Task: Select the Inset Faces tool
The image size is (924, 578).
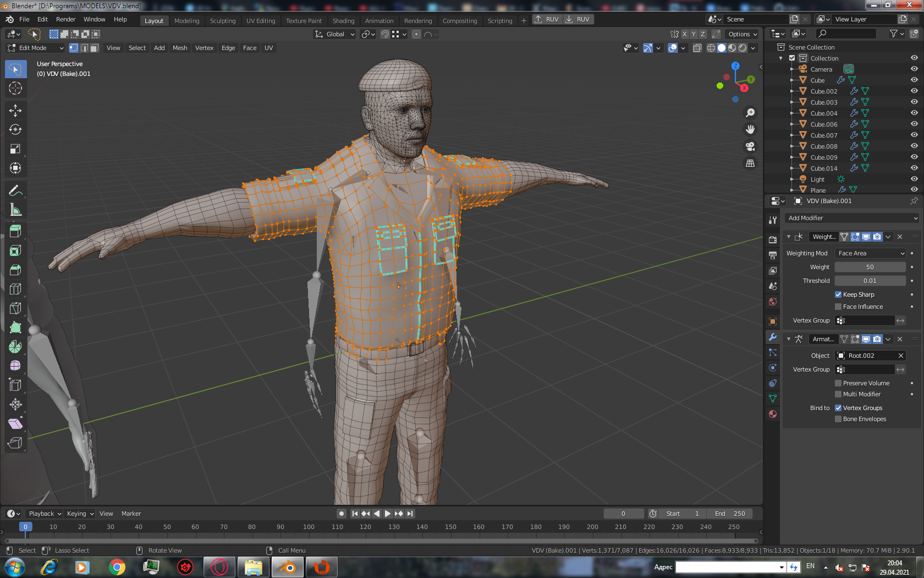Action: coord(15,251)
